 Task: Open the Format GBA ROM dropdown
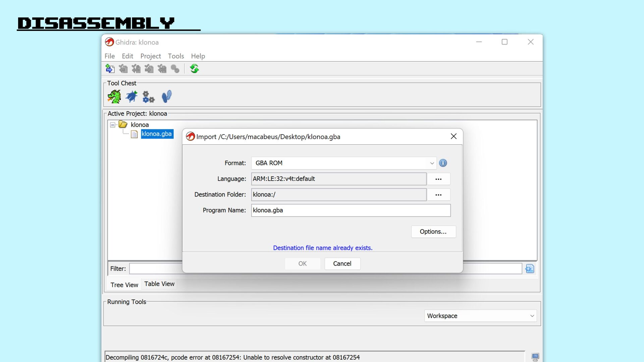pyautogui.click(x=343, y=163)
